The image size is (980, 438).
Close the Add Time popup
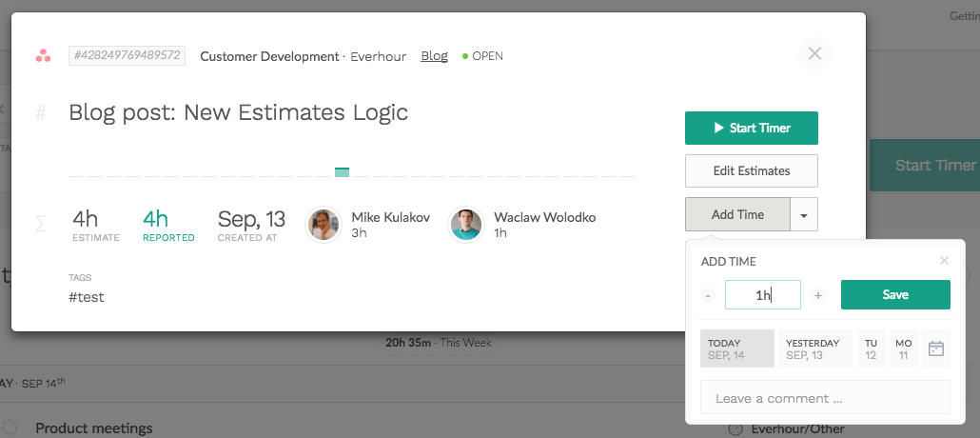pyautogui.click(x=944, y=260)
